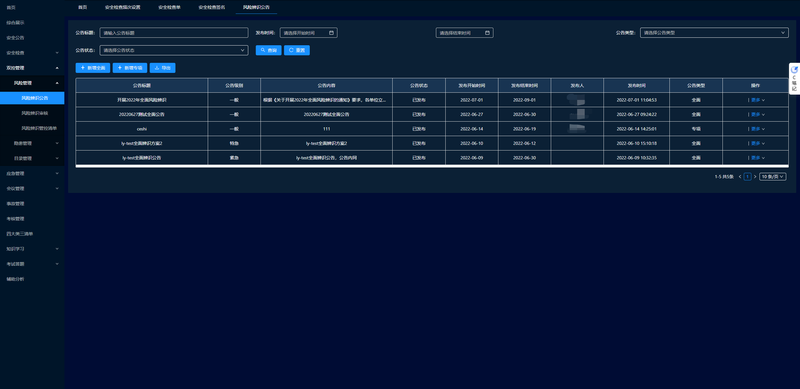Click the circular-arrow reset (重置) button
800x389 pixels.
pyautogui.click(x=297, y=51)
